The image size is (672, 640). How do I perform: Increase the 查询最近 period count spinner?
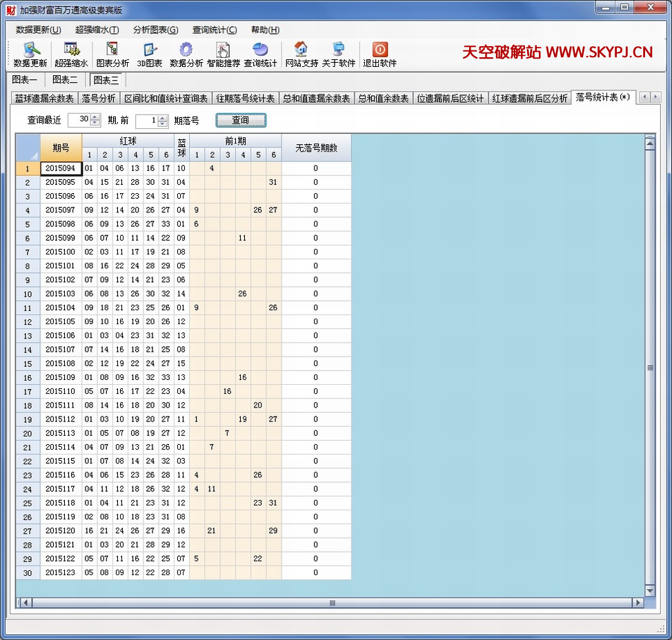click(95, 117)
